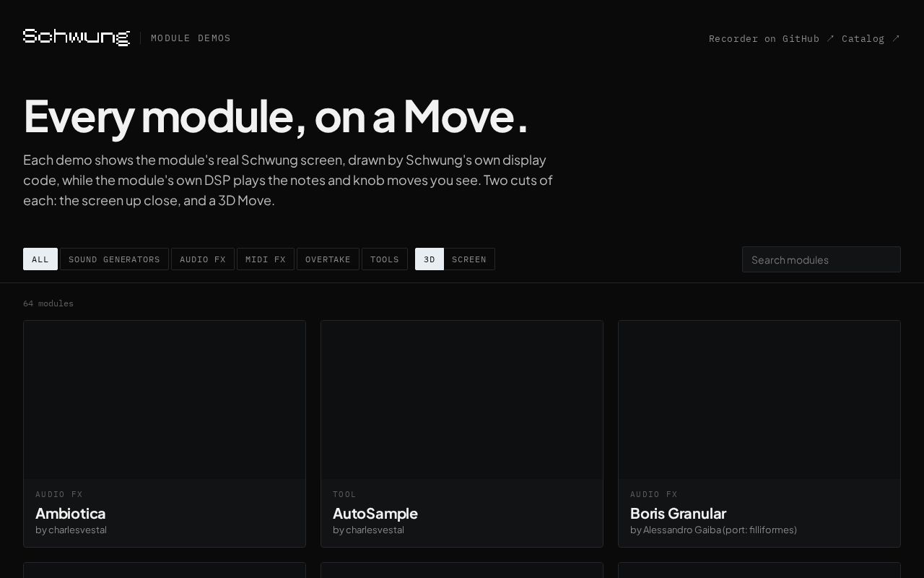Open the Ambiotica demo preview
This screenshot has width=924, height=578.
[165, 400]
